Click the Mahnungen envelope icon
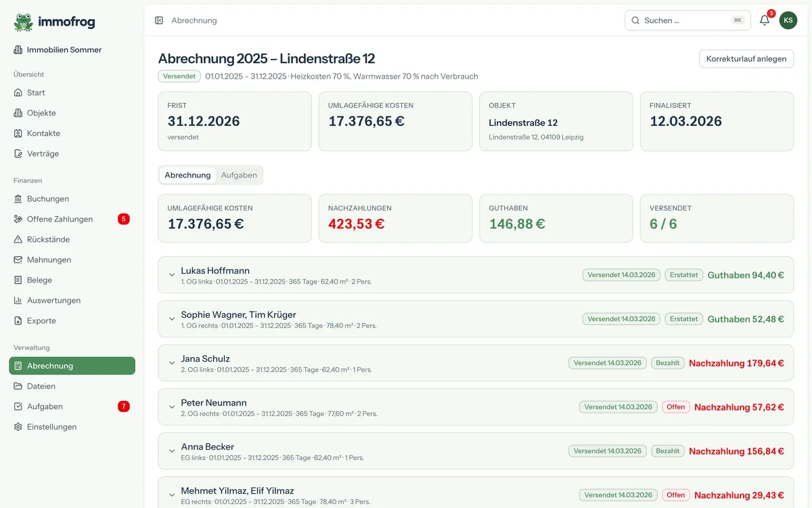Image resolution: width=812 pixels, height=508 pixels. 18,260
